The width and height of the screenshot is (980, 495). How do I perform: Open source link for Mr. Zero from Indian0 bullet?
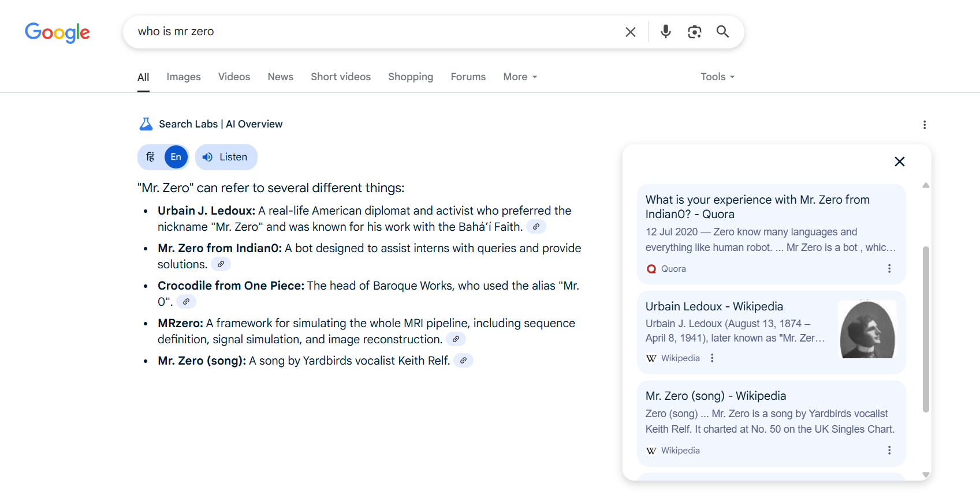point(221,264)
